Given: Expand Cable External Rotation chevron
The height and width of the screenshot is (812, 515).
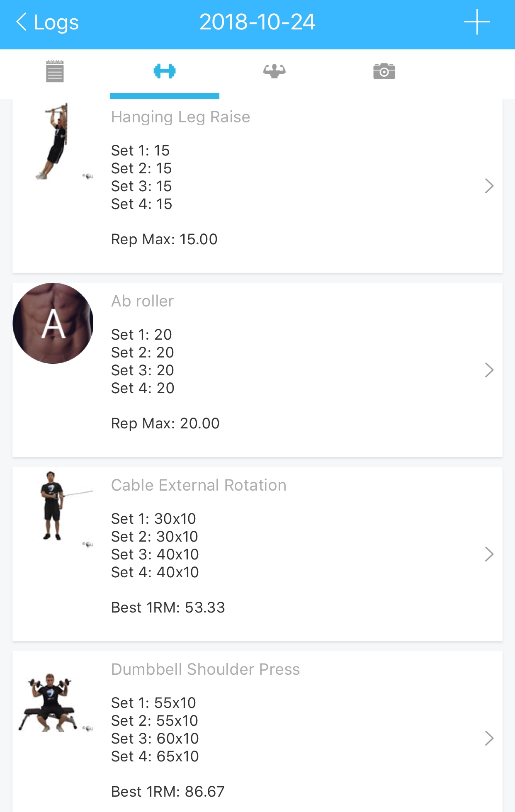Looking at the screenshot, I should click(489, 554).
